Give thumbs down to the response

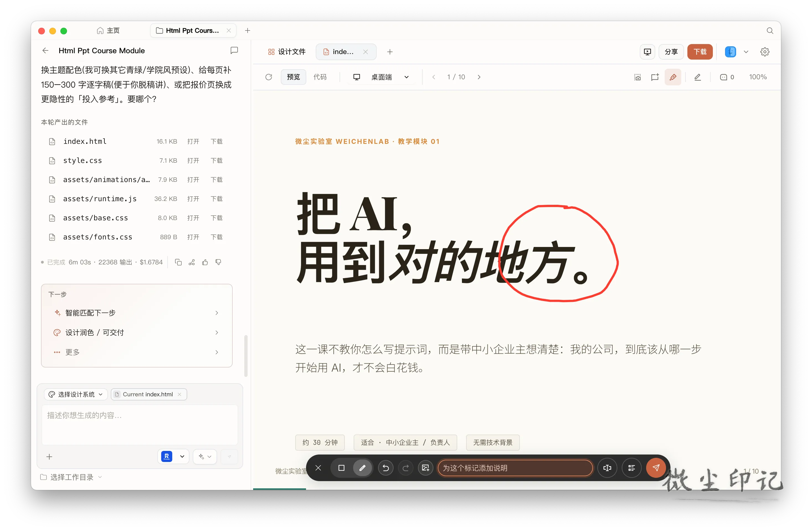click(x=218, y=262)
